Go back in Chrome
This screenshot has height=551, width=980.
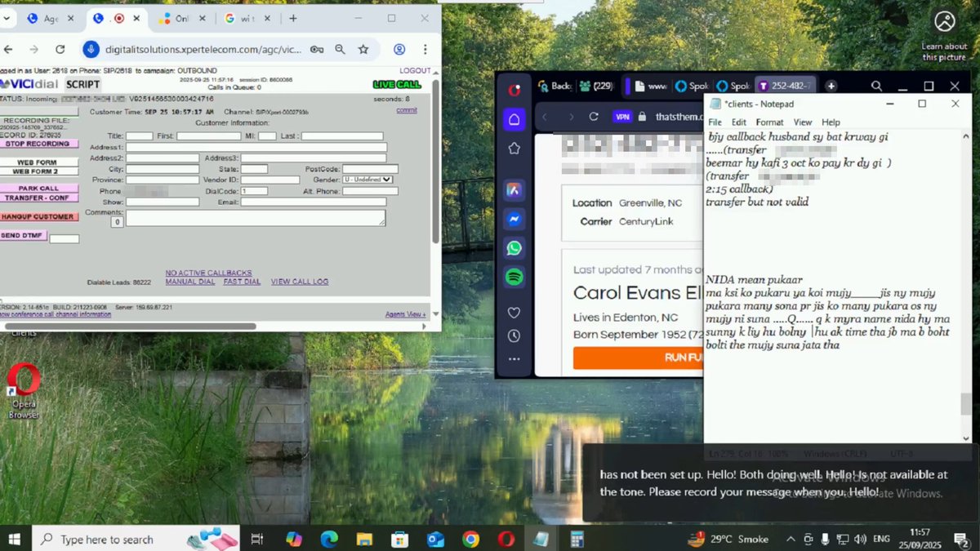(7, 50)
